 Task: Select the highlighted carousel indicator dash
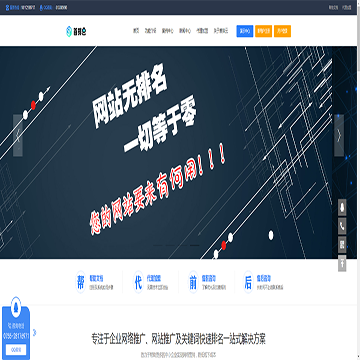point(195,245)
